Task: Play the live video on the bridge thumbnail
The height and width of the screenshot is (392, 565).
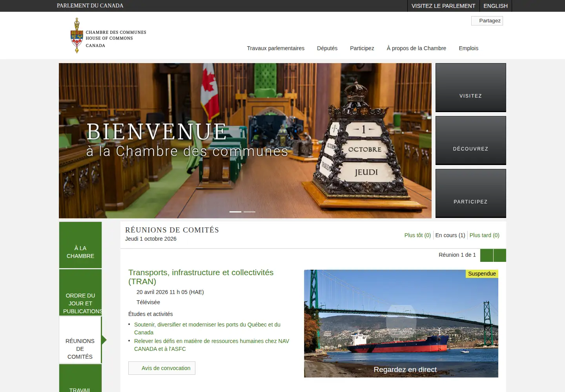Action: click(x=401, y=321)
